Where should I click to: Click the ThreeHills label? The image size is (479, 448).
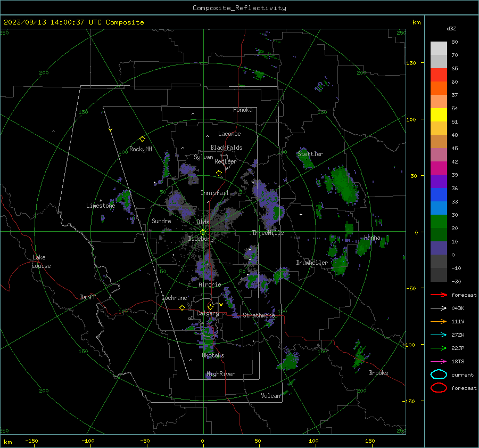pos(268,233)
